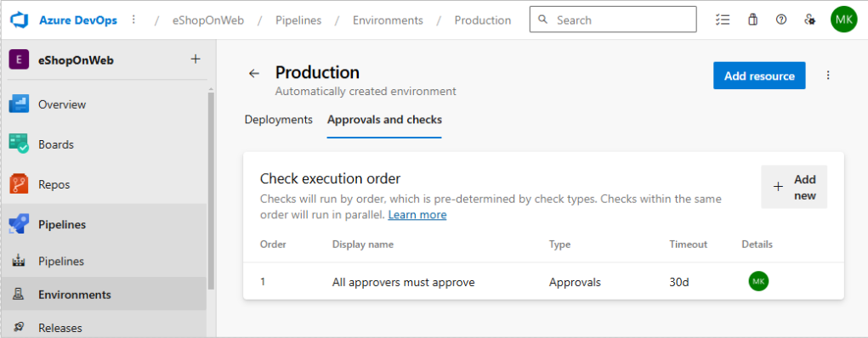Click the MK approver avatar in Details column

(758, 282)
